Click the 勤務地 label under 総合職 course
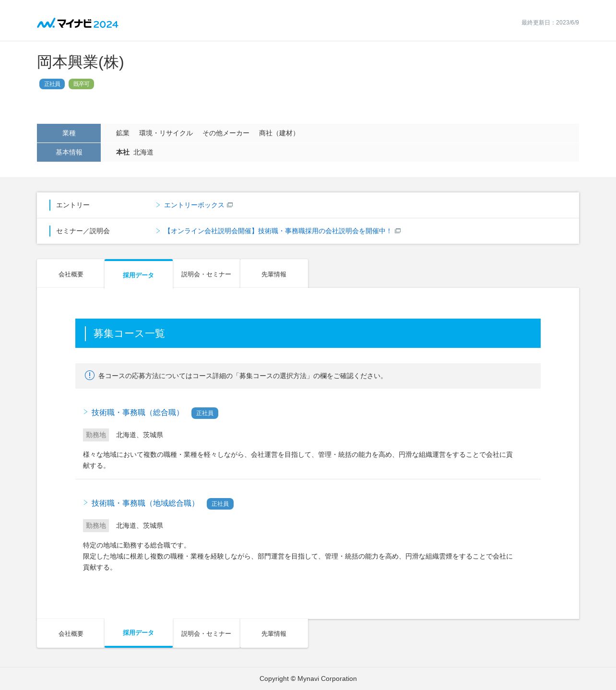This screenshot has height=690, width=616. 96,435
